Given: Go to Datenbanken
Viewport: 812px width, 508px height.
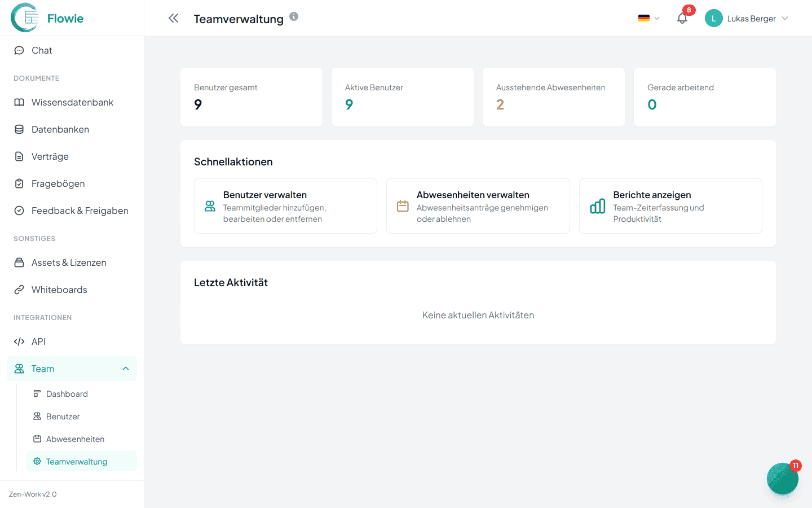Looking at the screenshot, I should coord(72,129).
